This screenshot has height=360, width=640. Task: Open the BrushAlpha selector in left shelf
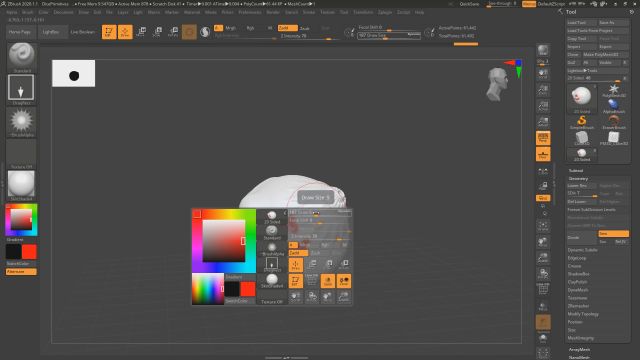[x=21, y=121]
